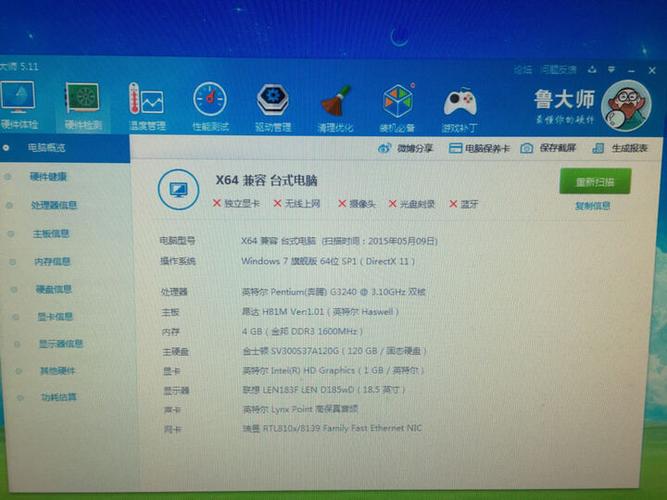Viewport: 667px width, 500px height.
Task: Click the 电脑保养卡 card icon
Action: pos(455,148)
